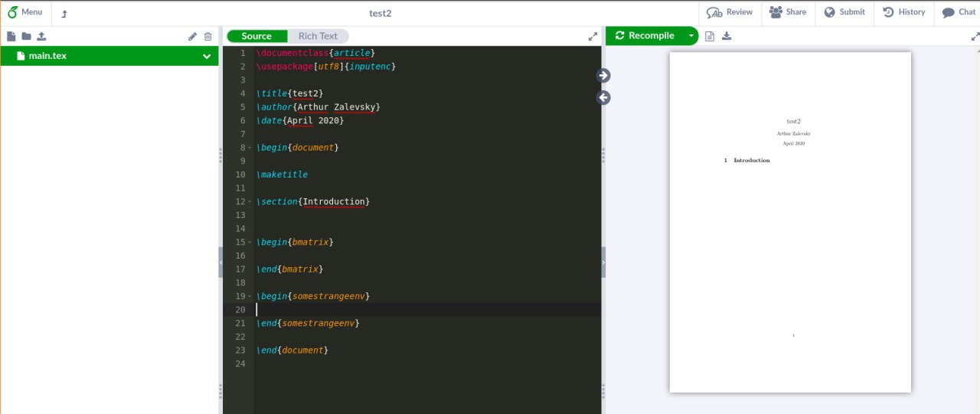Recompile the document

(645, 36)
